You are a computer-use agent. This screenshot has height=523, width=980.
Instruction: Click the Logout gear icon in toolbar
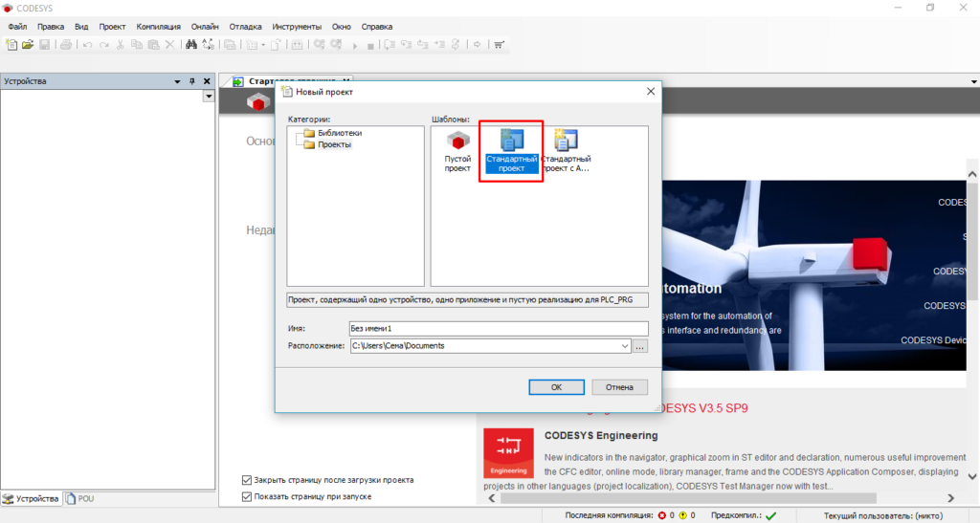point(336,44)
